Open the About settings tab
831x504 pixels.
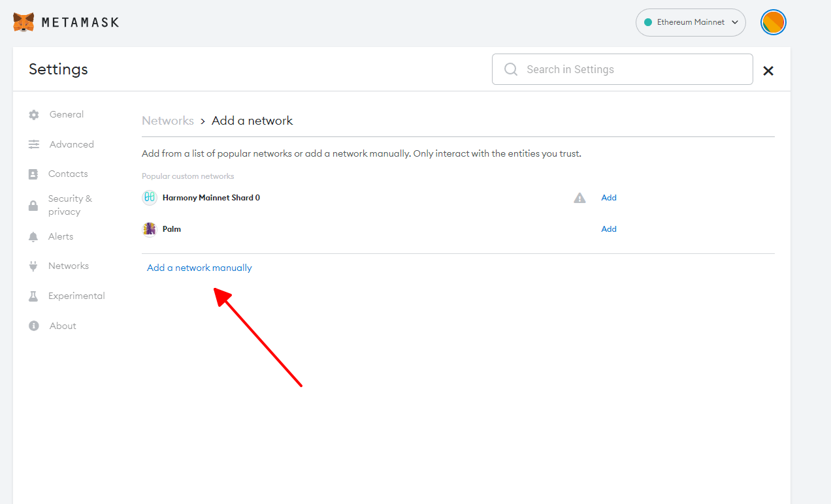pyautogui.click(x=63, y=326)
